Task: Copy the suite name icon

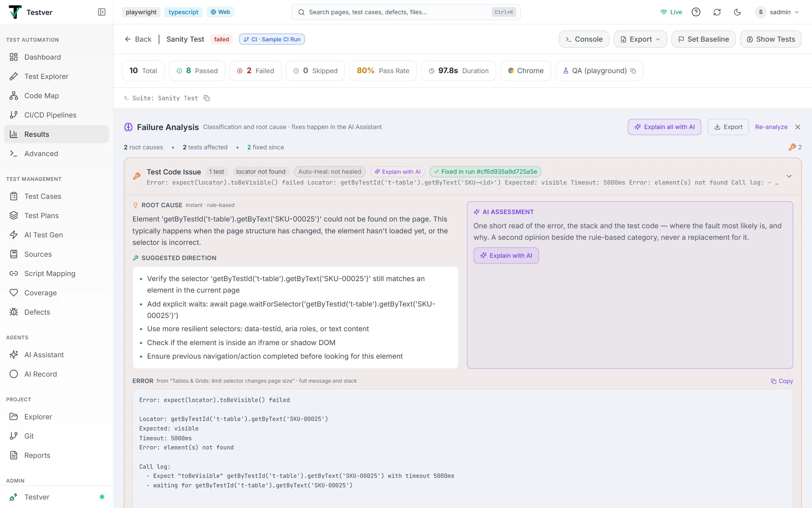Action: pos(207,98)
